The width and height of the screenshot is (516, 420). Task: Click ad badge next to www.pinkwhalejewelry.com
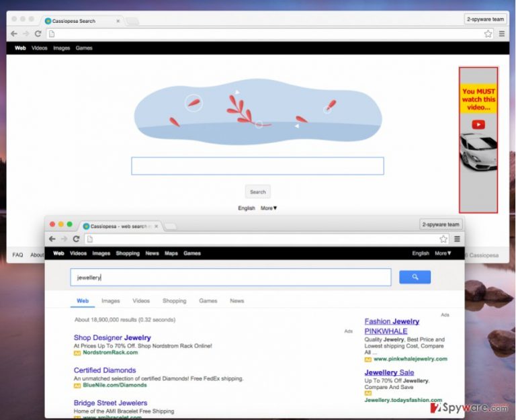coord(368,360)
